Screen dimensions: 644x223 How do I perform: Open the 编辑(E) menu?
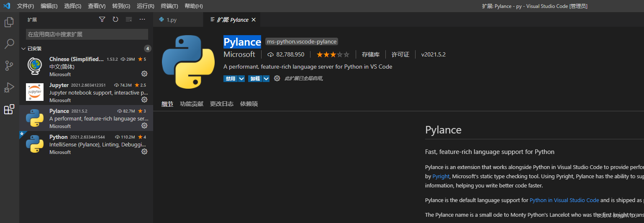click(x=49, y=6)
